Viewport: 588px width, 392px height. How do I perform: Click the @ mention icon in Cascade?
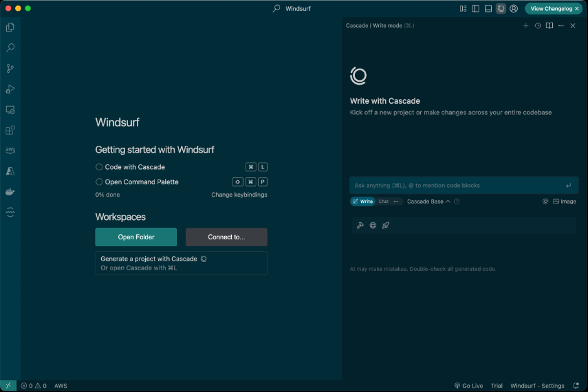pos(545,202)
